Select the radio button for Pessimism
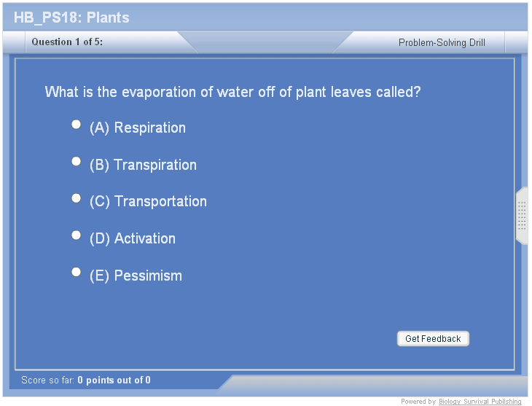Viewport: 532px width, 406px height. point(76,272)
